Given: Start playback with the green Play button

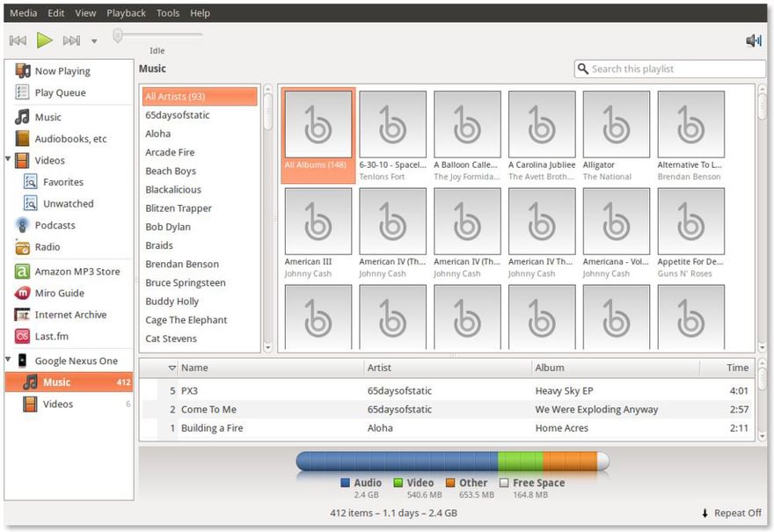Looking at the screenshot, I should [x=45, y=40].
